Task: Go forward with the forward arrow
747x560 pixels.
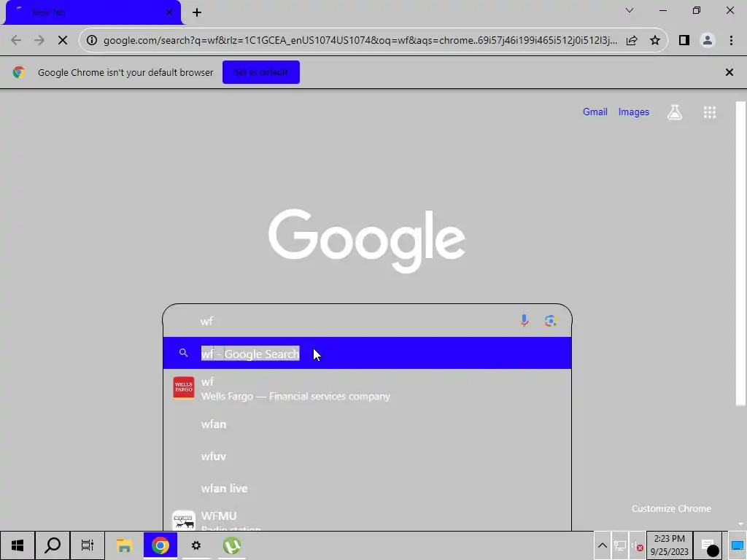Action: pyautogui.click(x=39, y=41)
